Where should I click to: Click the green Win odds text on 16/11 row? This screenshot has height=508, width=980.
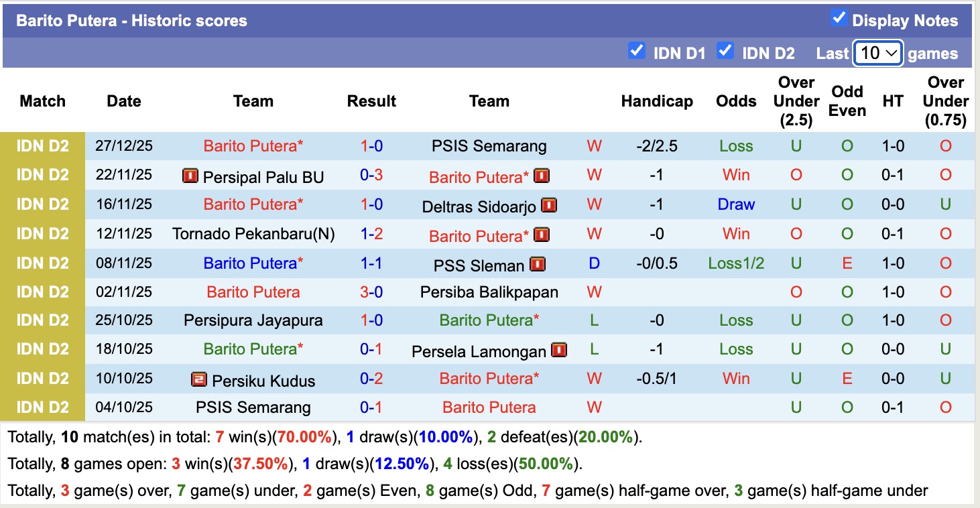click(x=736, y=205)
